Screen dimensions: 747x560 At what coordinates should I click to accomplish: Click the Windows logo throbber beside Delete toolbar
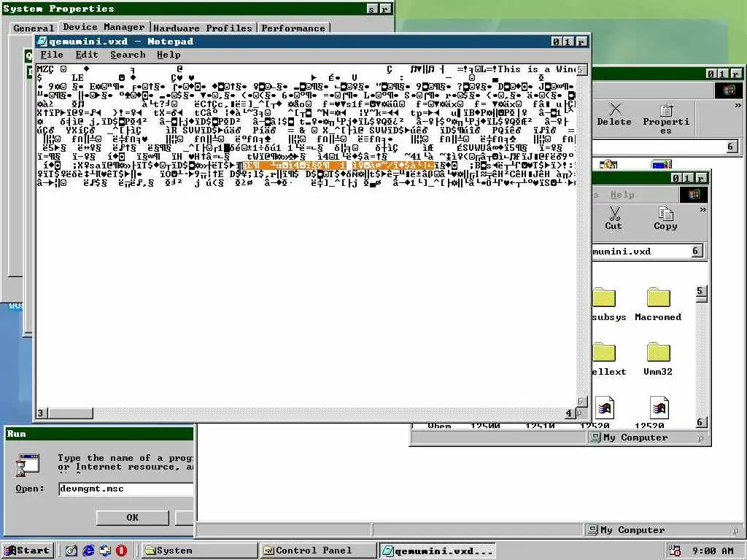pyautogui.click(x=729, y=90)
